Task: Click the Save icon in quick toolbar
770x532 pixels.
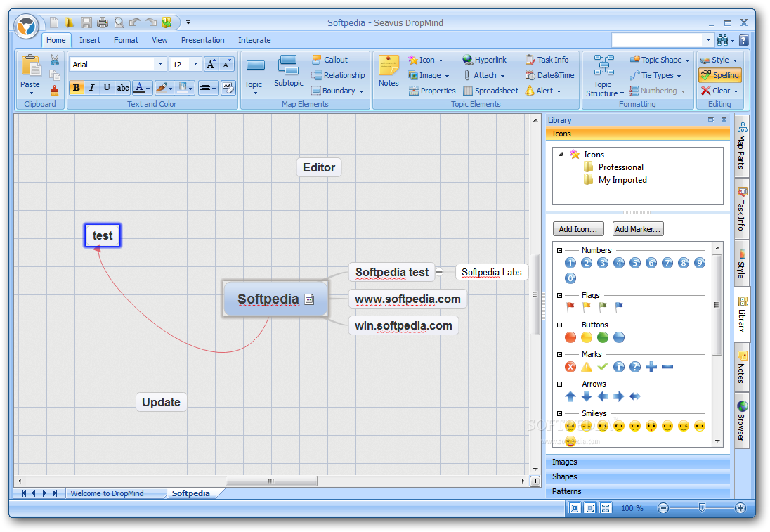Action: [x=86, y=22]
